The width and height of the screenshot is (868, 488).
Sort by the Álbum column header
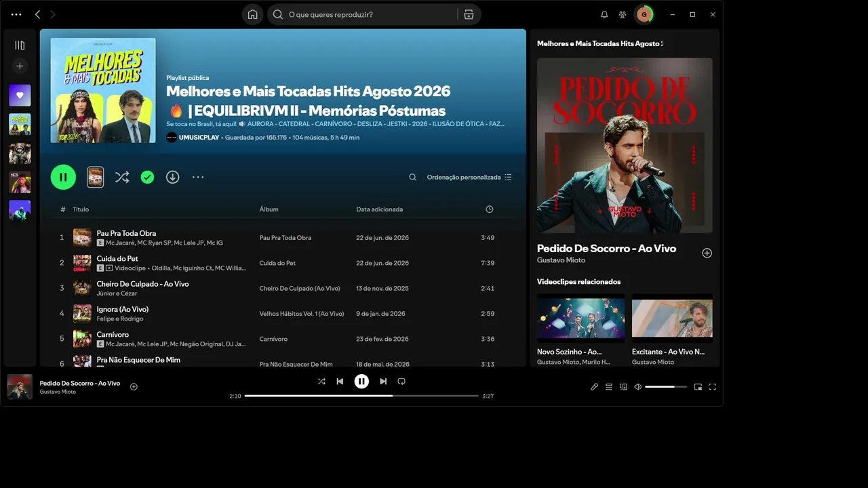269,209
